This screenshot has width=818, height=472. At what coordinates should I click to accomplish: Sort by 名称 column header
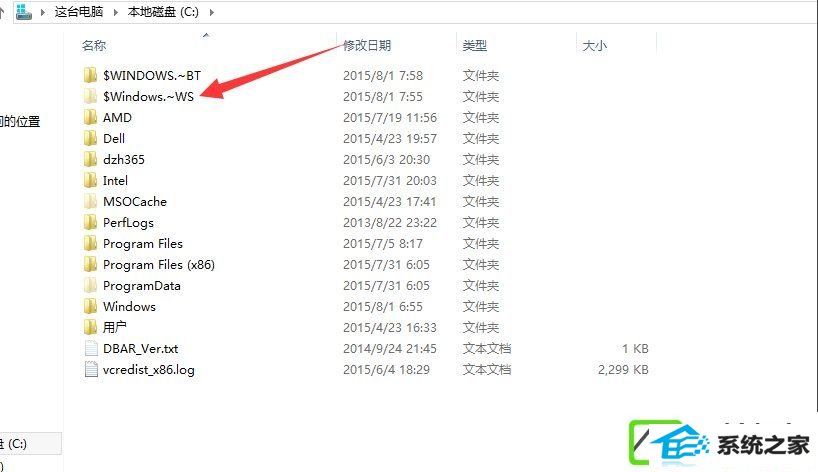(94, 45)
